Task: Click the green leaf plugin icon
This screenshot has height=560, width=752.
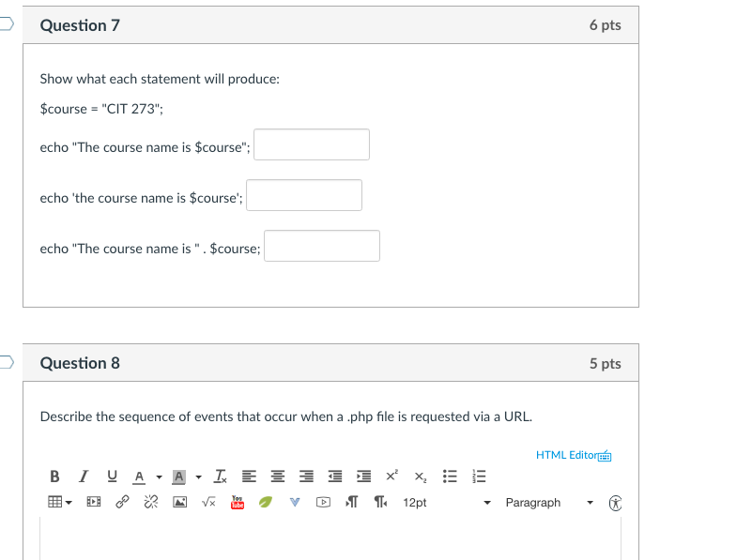Action: tap(265, 502)
